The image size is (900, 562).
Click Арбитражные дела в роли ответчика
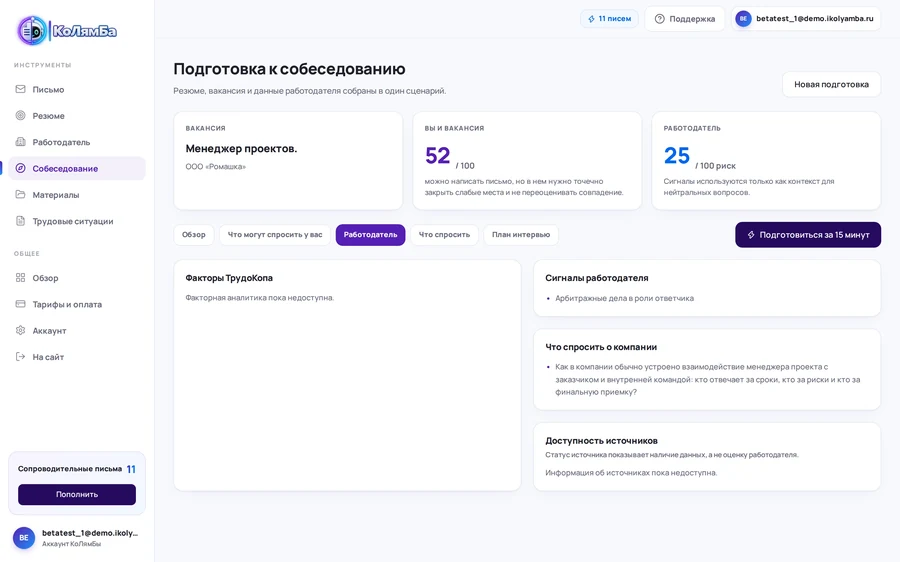pos(624,298)
